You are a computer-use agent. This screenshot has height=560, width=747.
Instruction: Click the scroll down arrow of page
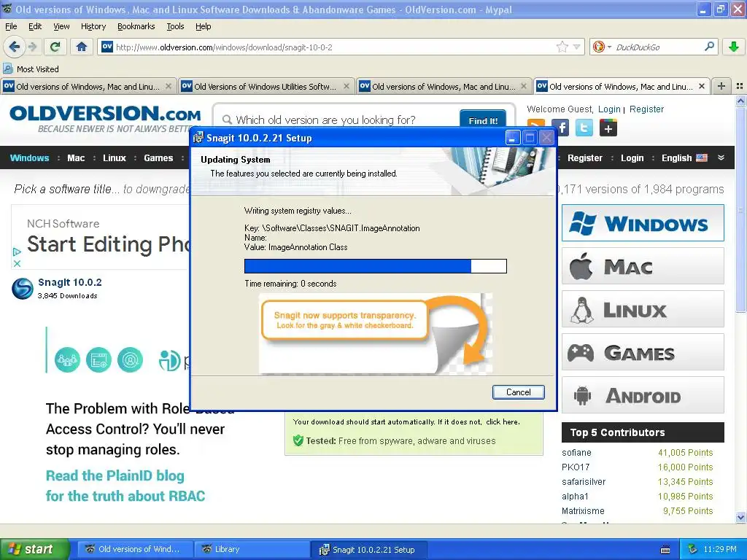(740, 517)
